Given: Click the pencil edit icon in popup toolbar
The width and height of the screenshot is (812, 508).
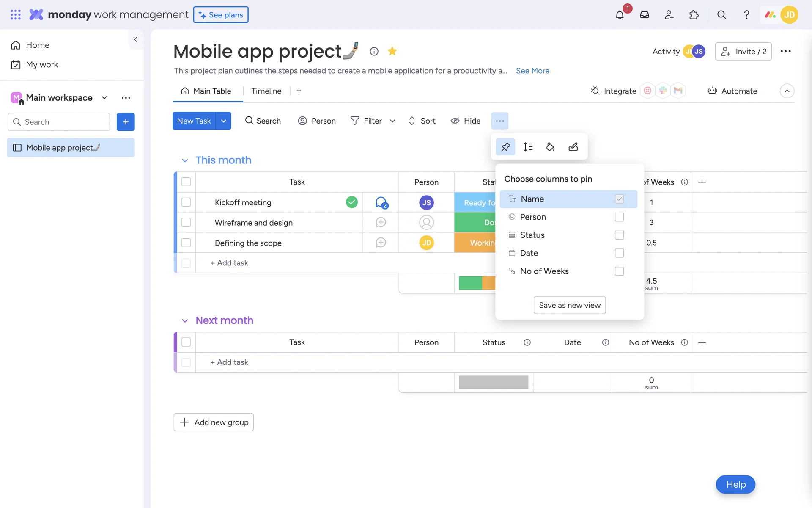Looking at the screenshot, I should click(573, 147).
